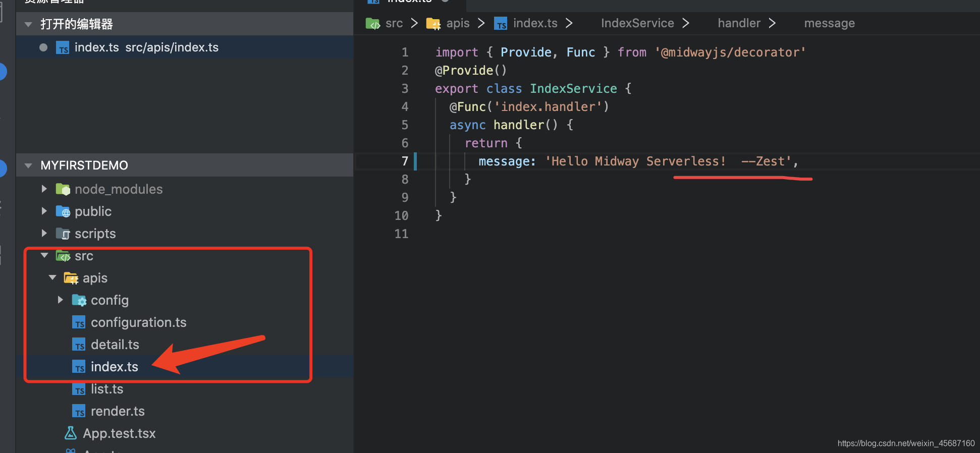Select the scripts folder row
Image resolution: width=980 pixels, height=453 pixels.
[185, 234]
